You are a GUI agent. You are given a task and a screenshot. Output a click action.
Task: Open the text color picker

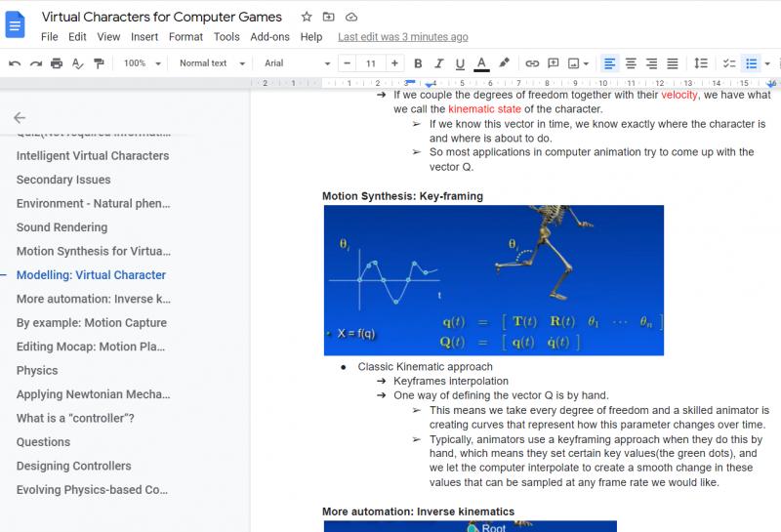click(481, 63)
